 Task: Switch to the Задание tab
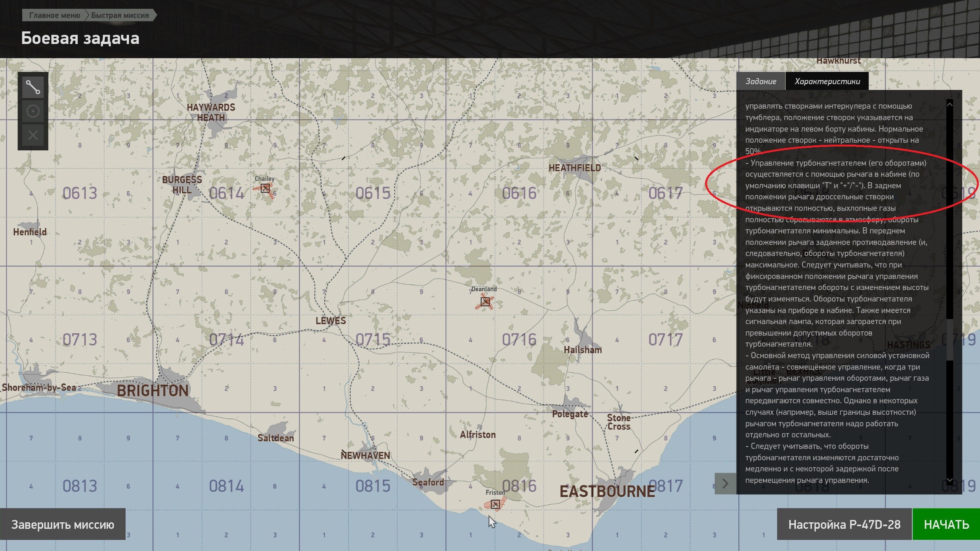pos(761,81)
